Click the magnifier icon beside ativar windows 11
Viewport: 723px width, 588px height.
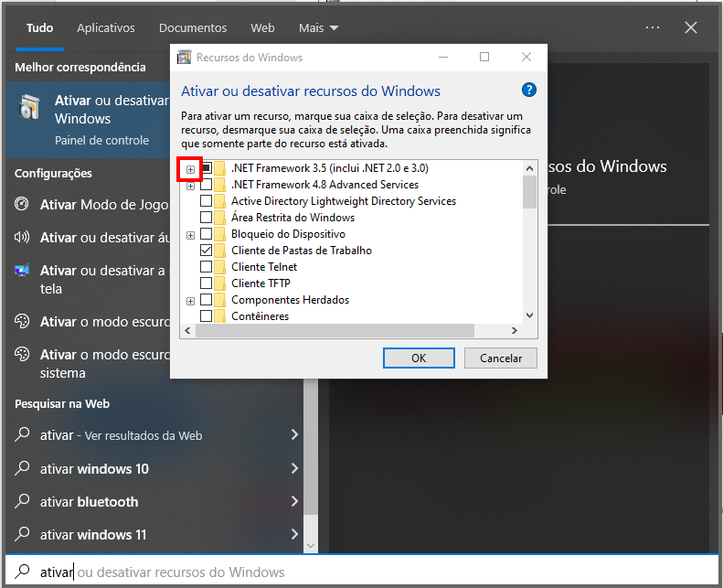pos(22,534)
